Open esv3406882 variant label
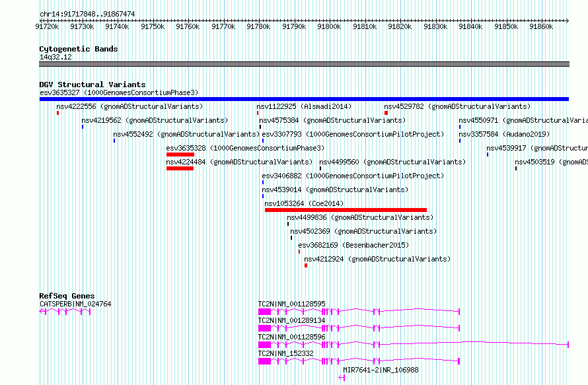The height and width of the screenshot is (385, 588). 353,176
